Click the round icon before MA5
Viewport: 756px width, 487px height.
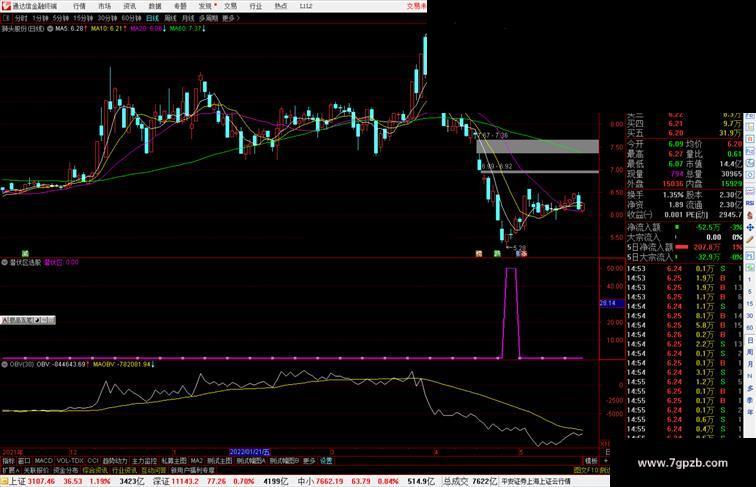(50, 29)
